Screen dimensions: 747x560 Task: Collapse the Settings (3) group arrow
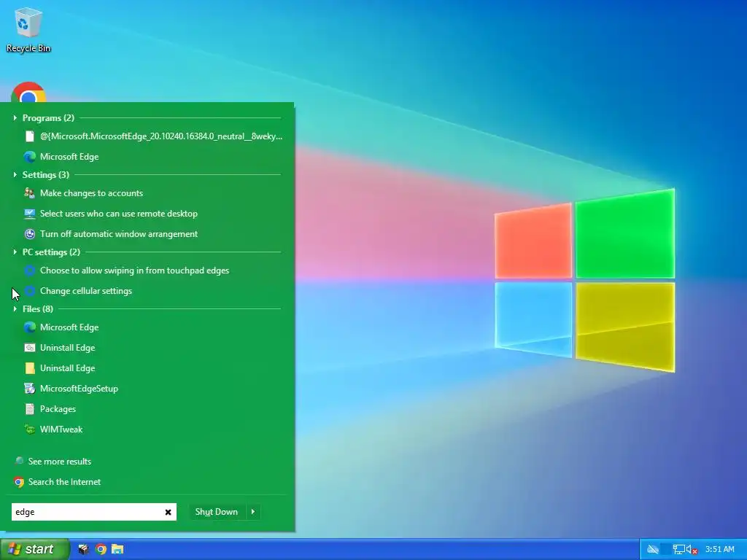click(x=15, y=175)
